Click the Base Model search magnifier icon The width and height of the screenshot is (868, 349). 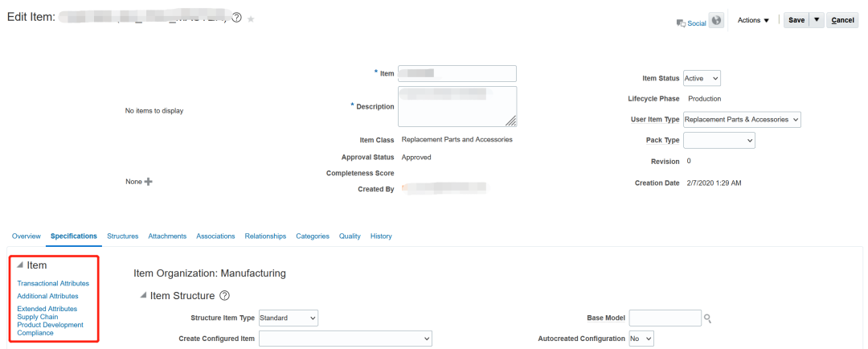click(x=707, y=318)
